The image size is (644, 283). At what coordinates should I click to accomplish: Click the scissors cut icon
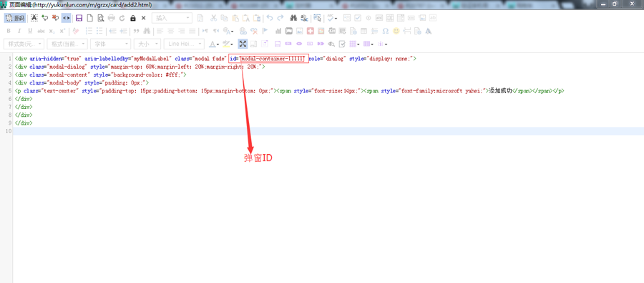click(213, 18)
